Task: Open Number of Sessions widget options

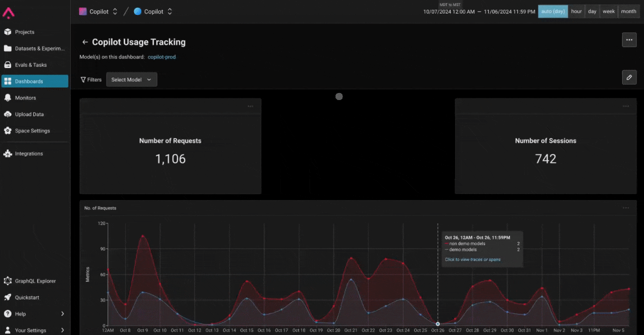Action: click(x=626, y=106)
